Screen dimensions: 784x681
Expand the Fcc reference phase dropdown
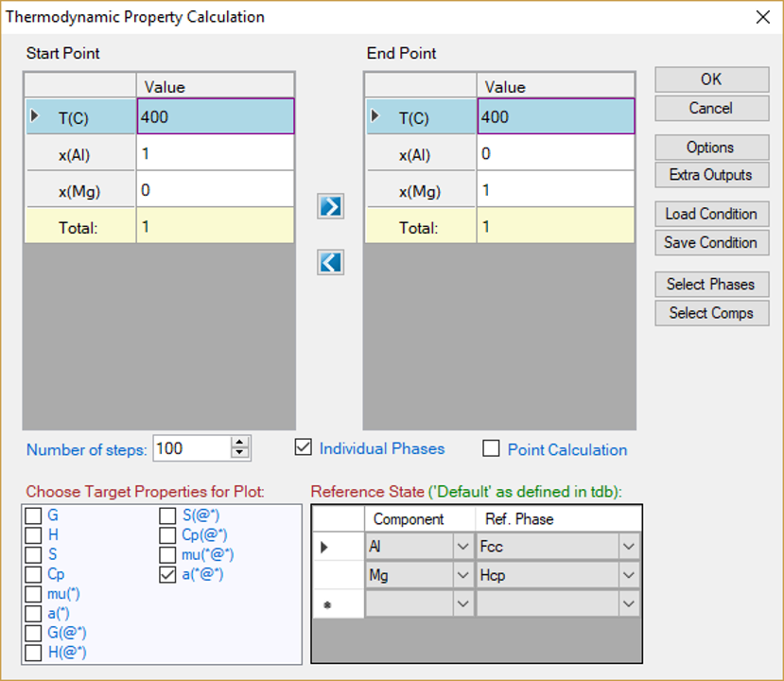pyautogui.click(x=629, y=547)
